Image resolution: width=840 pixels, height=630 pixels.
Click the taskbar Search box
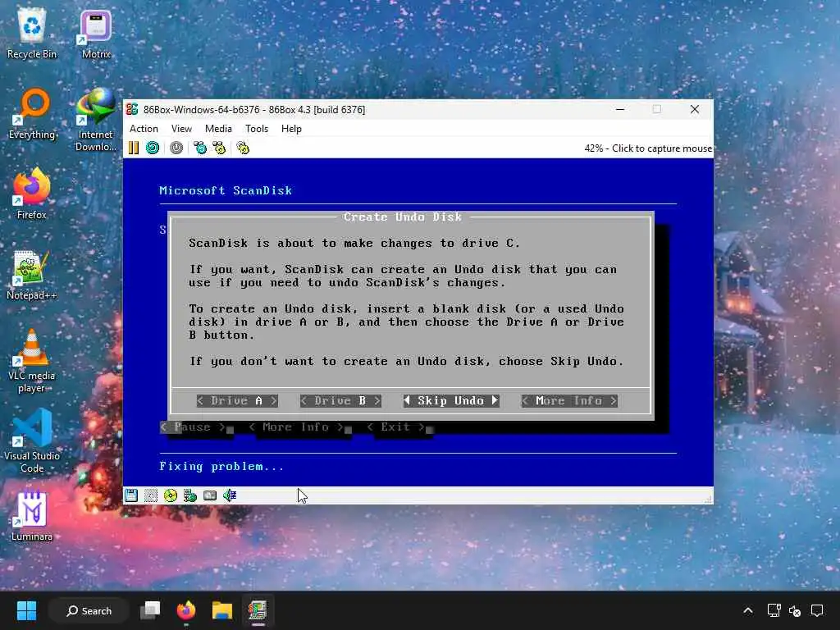click(x=89, y=610)
